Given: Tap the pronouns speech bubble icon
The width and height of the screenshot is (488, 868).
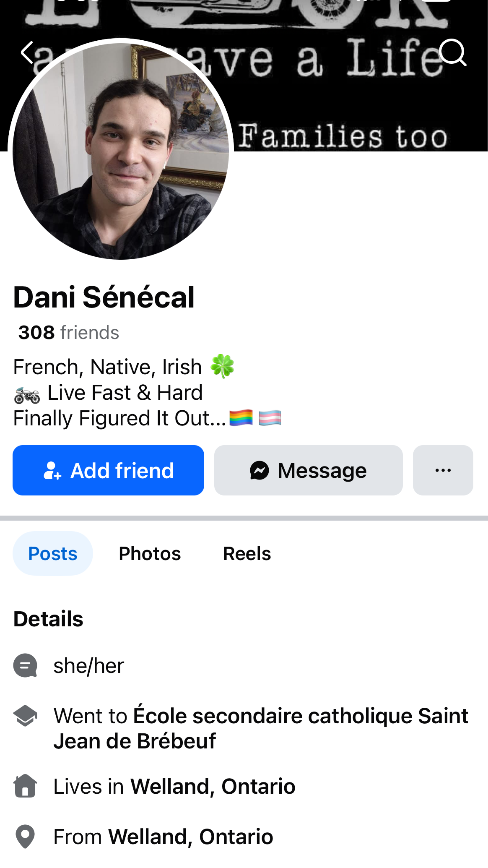Looking at the screenshot, I should click(25, 665).
